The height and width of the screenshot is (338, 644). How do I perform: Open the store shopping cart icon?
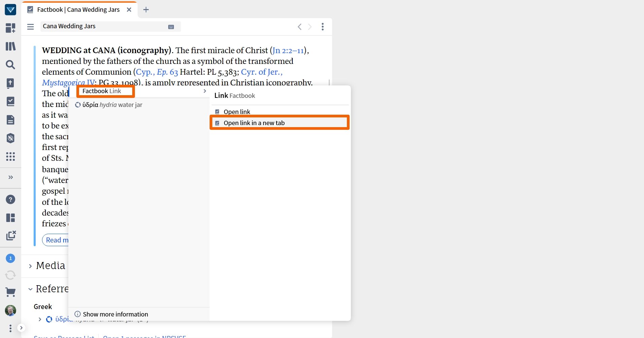coord(10,292)
